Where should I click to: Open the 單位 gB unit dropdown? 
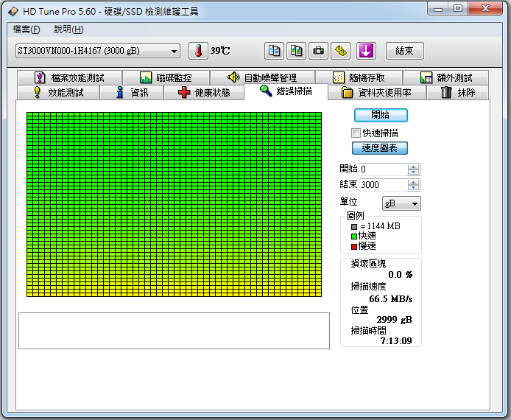(x=401, y=203)
